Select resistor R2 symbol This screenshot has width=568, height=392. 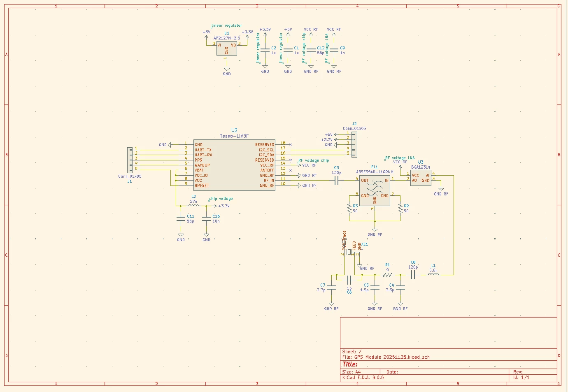pyautogui.click(x=400, y=209)
